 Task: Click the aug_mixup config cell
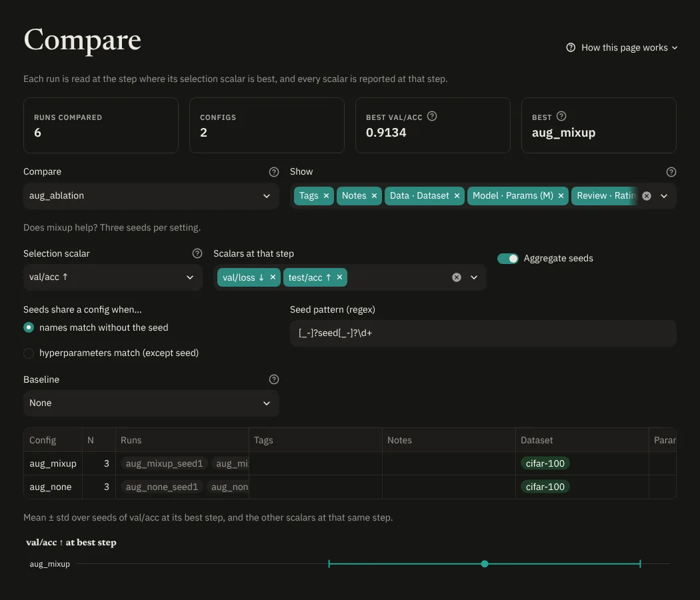pyautogui.click(x=53, y=463)
